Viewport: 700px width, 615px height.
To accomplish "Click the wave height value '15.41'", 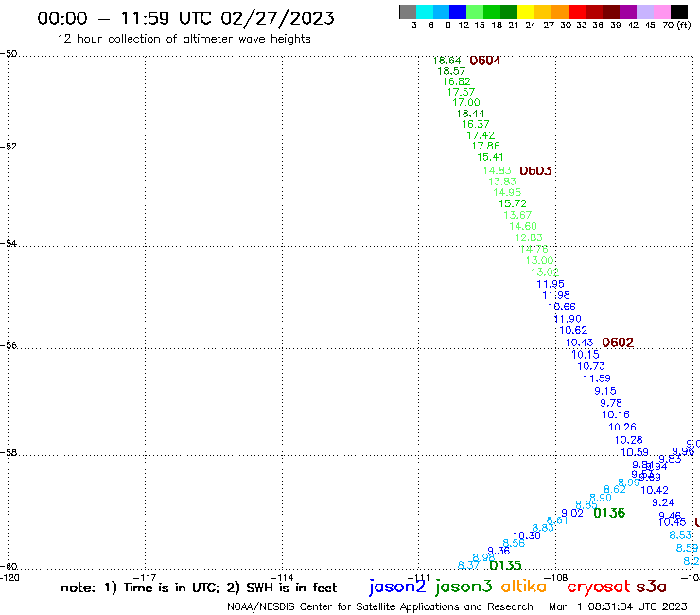I will tap(490, 157).
